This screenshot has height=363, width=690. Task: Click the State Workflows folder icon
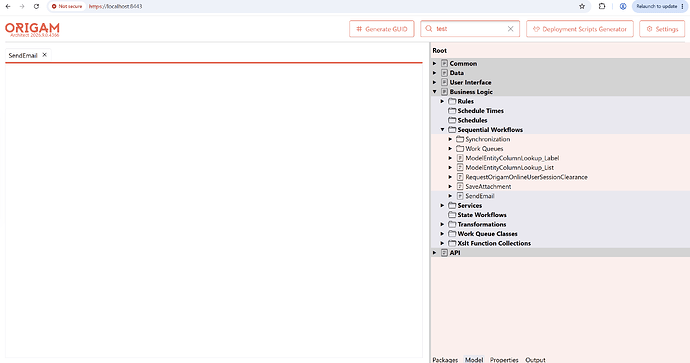[452, 215]
